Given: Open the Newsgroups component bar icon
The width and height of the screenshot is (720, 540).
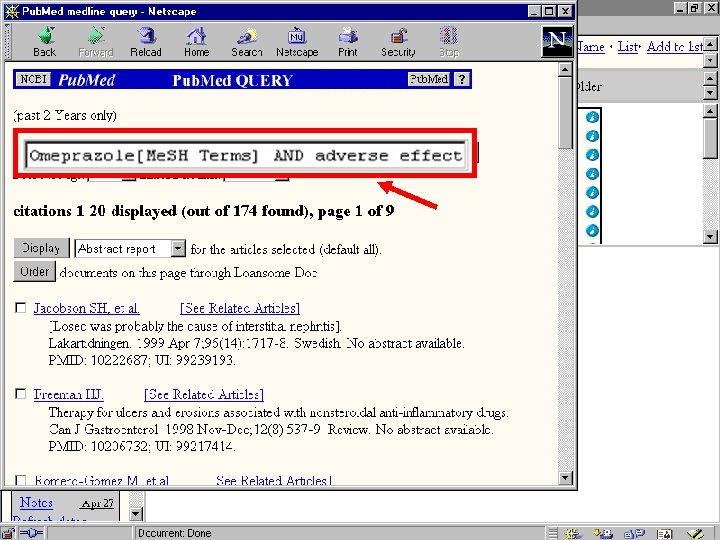Looking at the screenshot, I should click(x=634, y=533).
